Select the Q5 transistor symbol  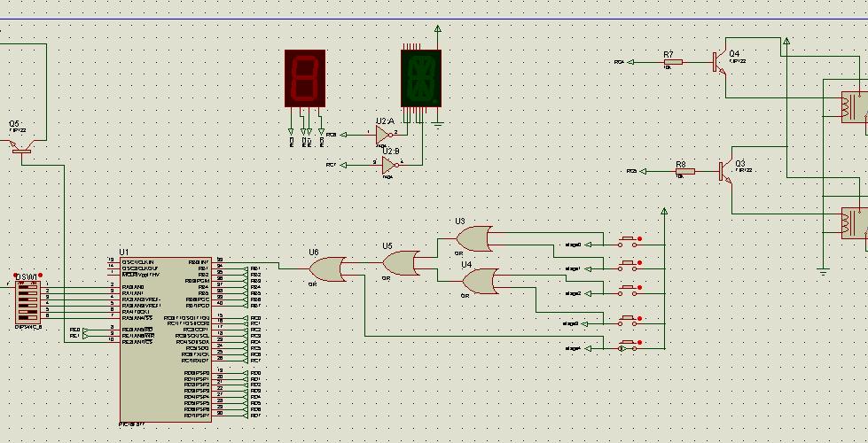click(22, 148)
